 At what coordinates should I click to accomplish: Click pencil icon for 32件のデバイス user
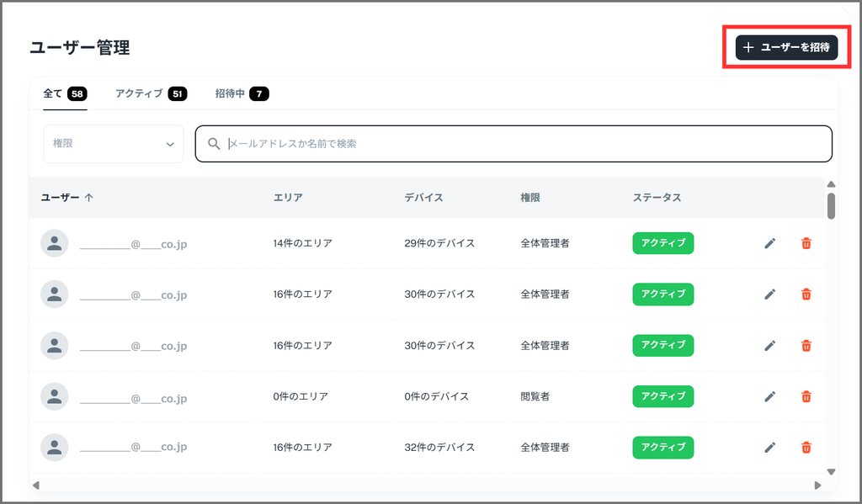769,448
